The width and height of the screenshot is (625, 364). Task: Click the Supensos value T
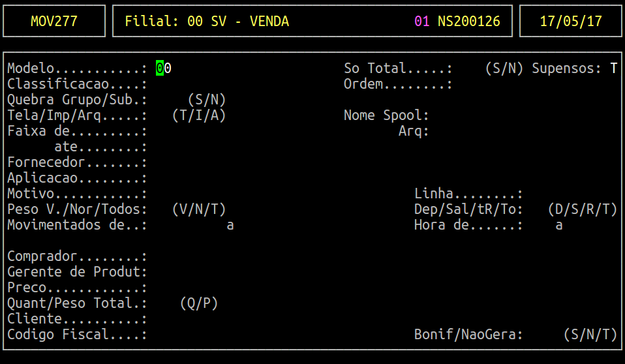pyautogui.click(x=613, y=68)
